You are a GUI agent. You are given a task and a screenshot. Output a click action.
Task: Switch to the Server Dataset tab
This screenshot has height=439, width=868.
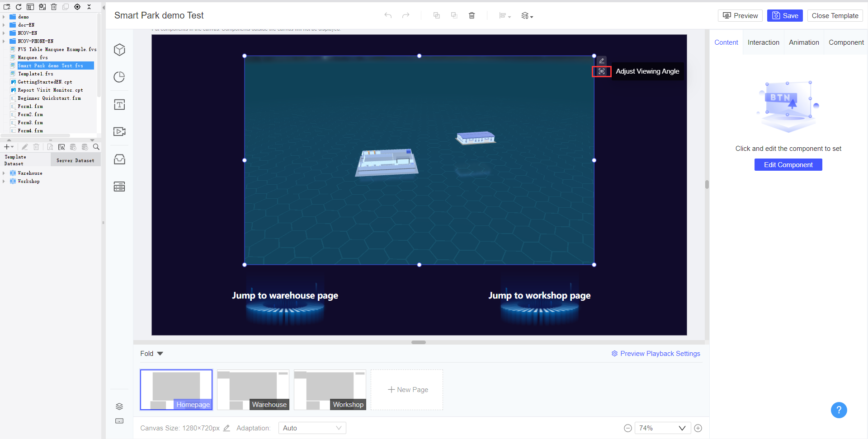tap(75, 160)
